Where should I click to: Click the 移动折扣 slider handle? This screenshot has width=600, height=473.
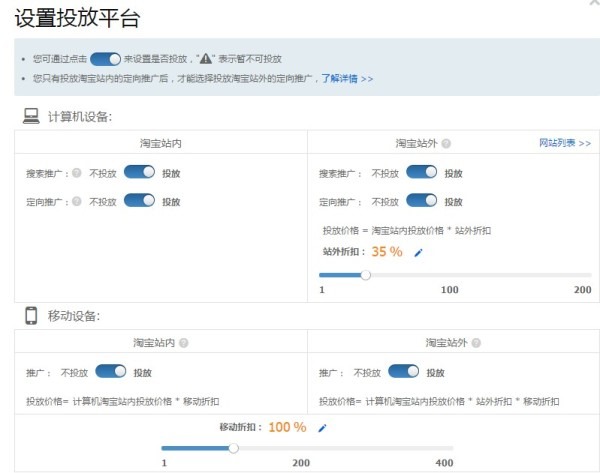pyautogui.click(x=233, y=448)
